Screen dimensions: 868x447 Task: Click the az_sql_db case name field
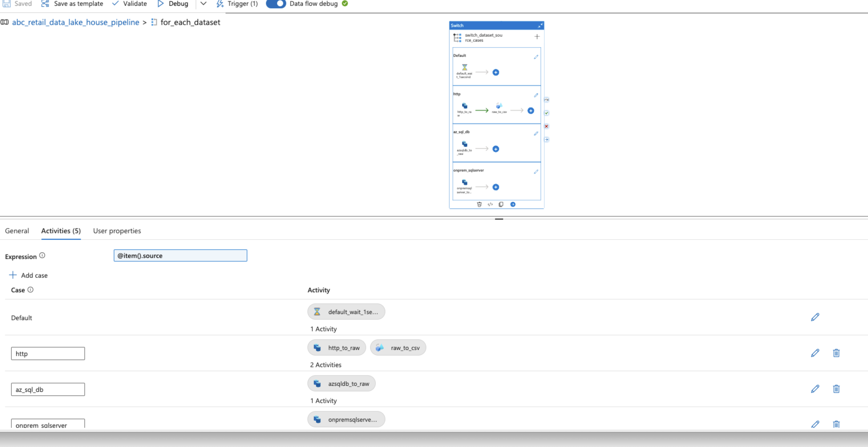point(48,389)
